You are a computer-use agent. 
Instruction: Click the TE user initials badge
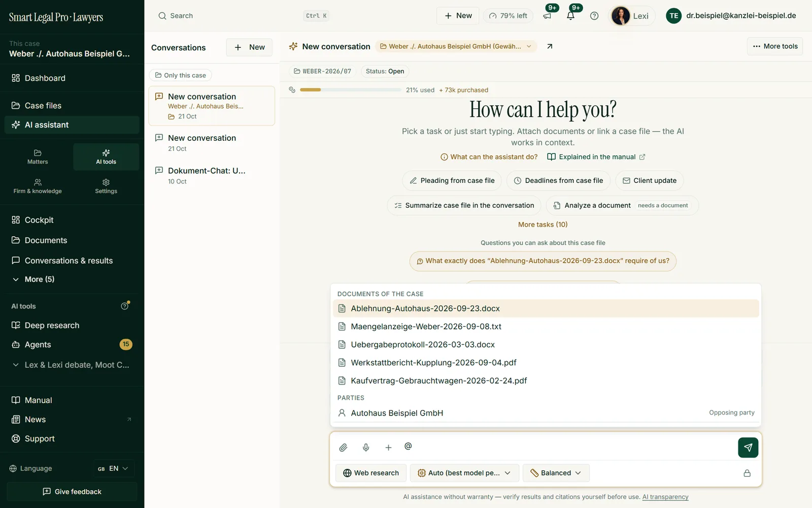click(673, 16)
